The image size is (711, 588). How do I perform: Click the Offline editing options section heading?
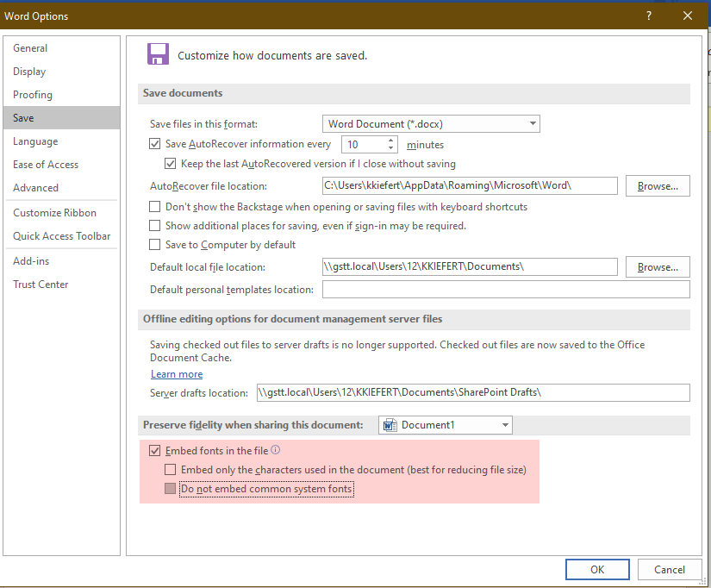292,319
